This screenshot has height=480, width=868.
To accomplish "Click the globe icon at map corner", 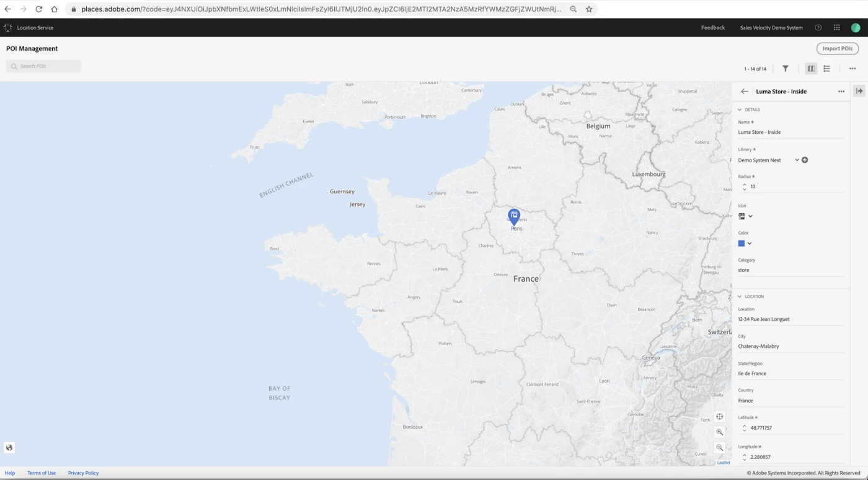I will click(x=9, y=448).
